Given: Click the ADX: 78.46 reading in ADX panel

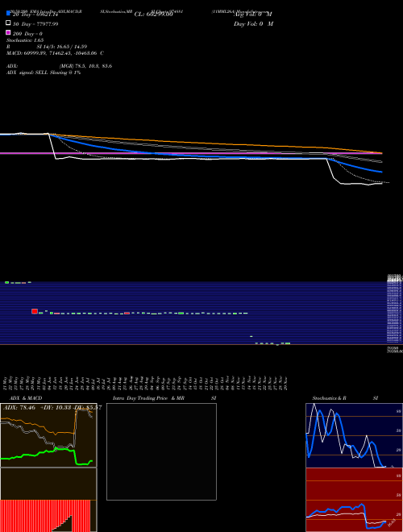Looking at the screenshot, I should [x=19, y=408].
